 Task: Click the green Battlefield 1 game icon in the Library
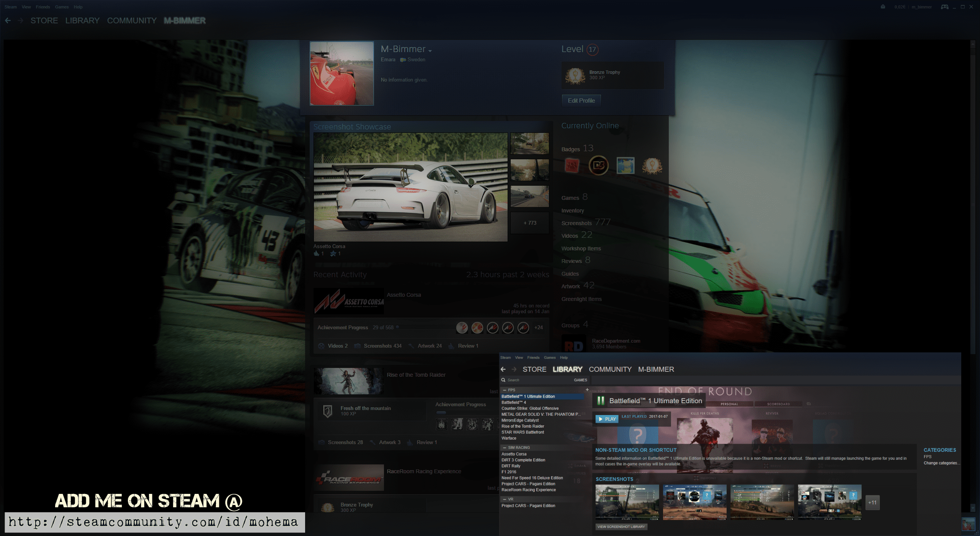point(601,401)
